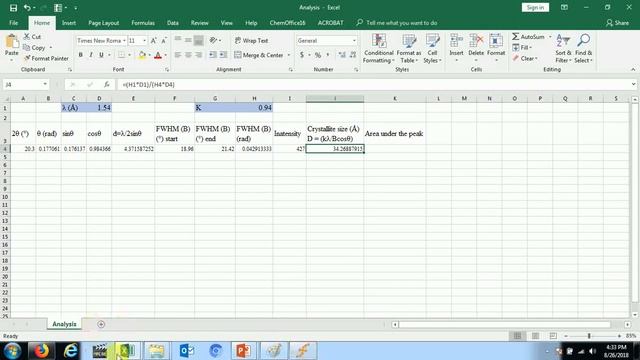Toggle underline formatting
640x360 pixels.
pyautogui.click(x=101, y=55)
